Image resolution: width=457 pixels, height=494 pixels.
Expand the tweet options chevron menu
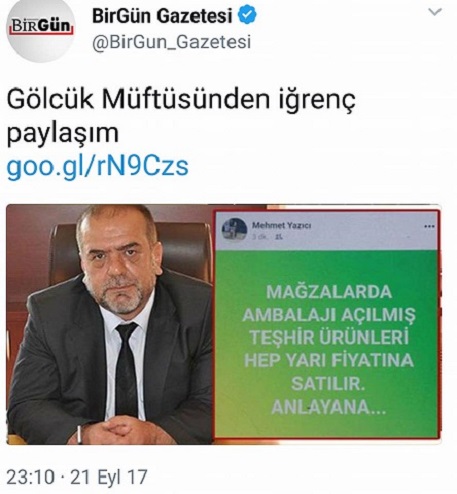click(x=435, y=12)
